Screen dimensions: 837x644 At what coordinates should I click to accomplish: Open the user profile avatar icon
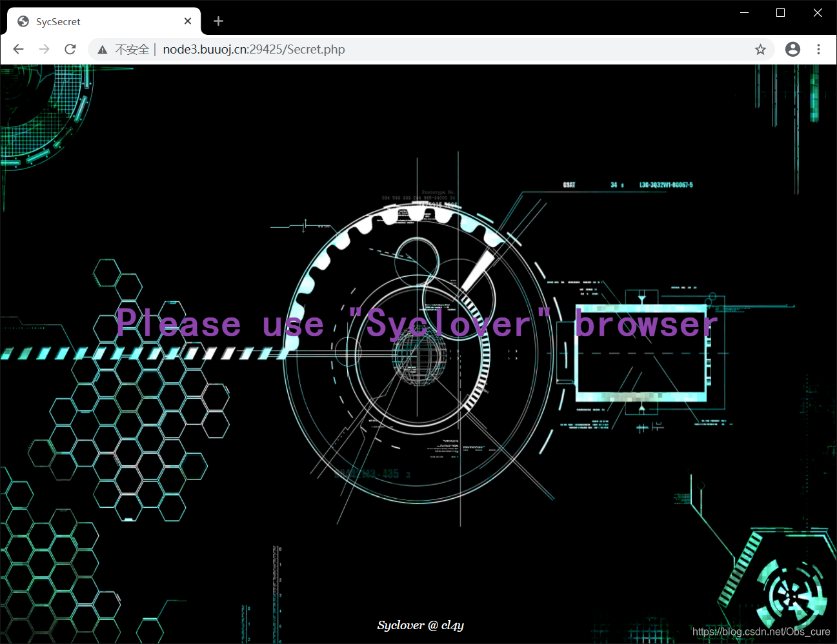tap(792, 49)
